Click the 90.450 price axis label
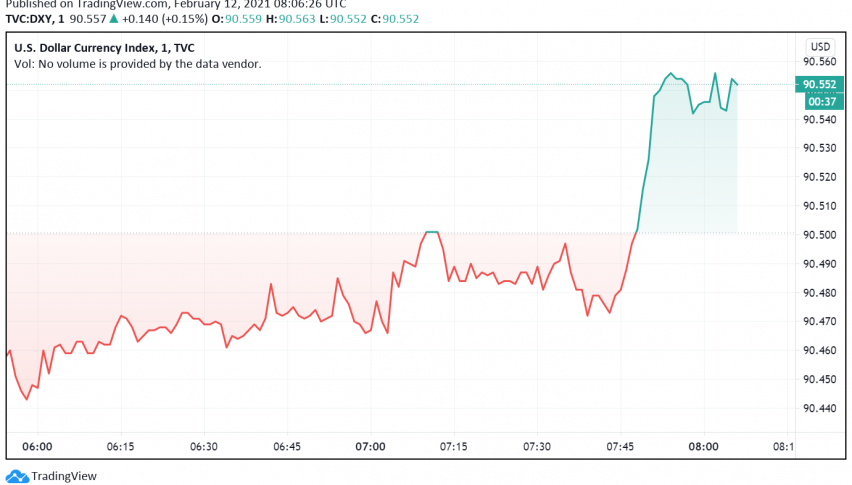852x485 pixels. (x=820, y=379)
